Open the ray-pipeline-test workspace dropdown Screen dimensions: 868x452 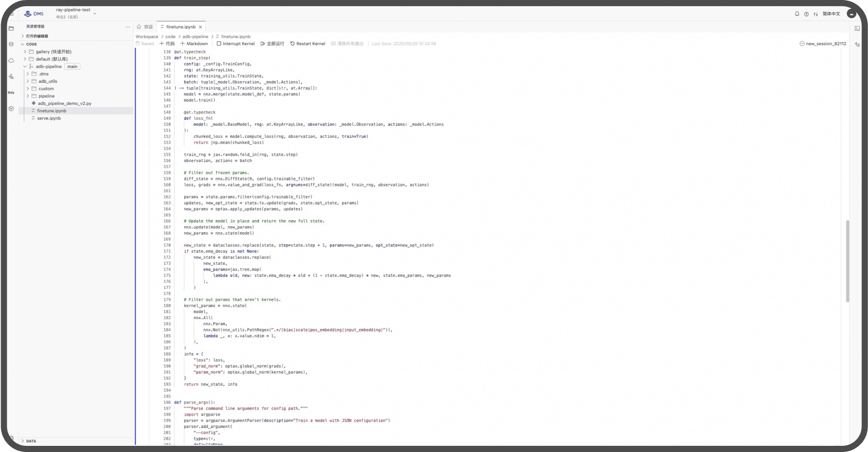coord(94,13)
